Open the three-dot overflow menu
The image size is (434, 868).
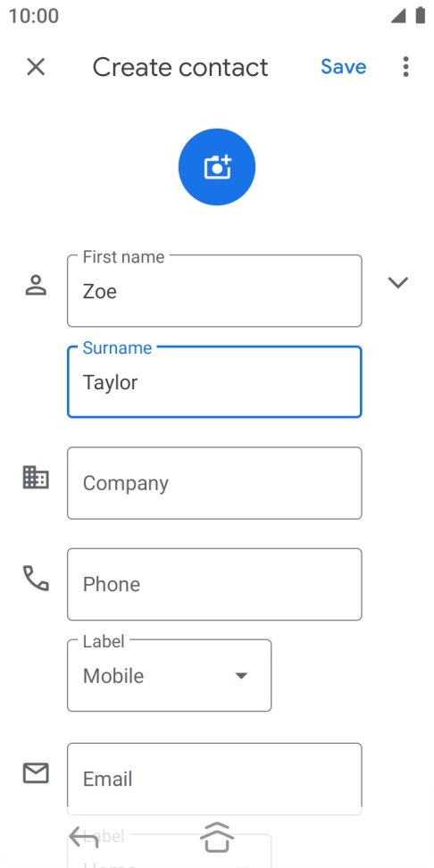405,67
